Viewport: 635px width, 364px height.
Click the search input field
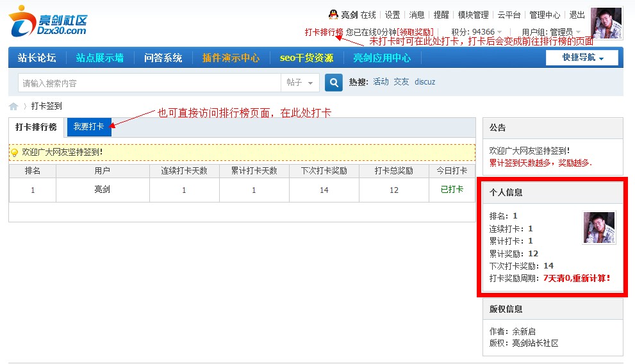(x=149, y=83)
